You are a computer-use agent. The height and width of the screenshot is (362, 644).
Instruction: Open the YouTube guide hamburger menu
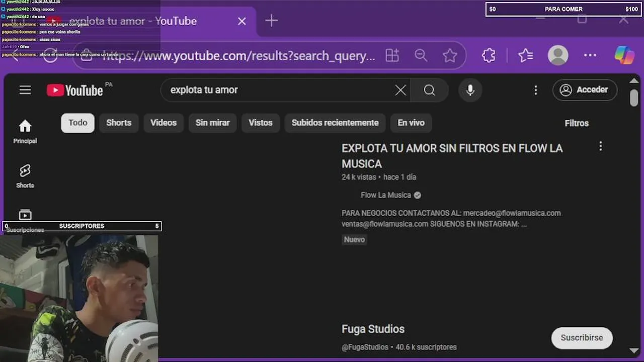point(25,90)
